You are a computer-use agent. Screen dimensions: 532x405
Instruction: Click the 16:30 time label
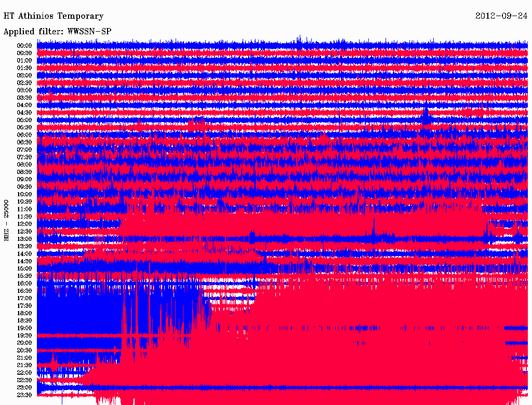[24, 291]
